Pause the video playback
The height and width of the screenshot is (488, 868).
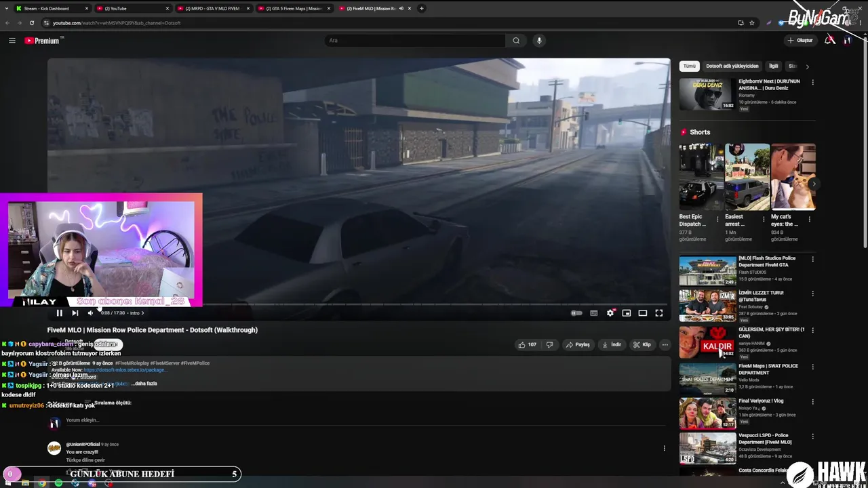(59, 313)
